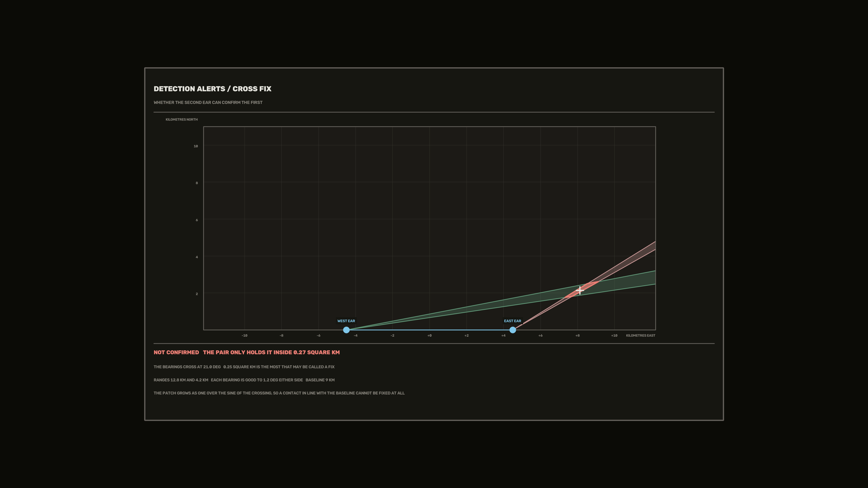Click 'RANGES 12.8 KM AND 4.2 KM'

181,380
